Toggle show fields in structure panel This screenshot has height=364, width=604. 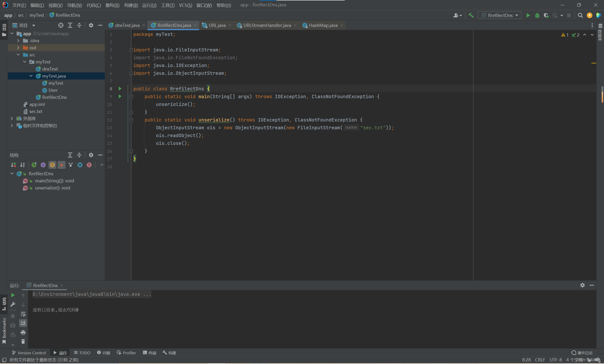click(x=52, y=165)
